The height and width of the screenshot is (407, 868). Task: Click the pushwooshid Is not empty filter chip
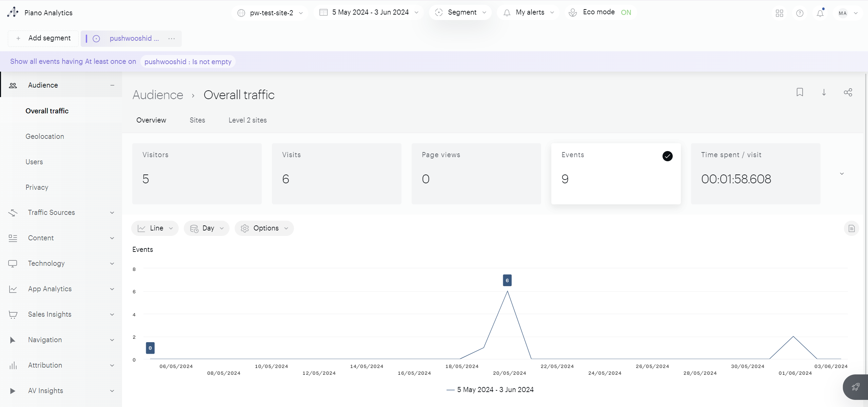pos(188,61)
